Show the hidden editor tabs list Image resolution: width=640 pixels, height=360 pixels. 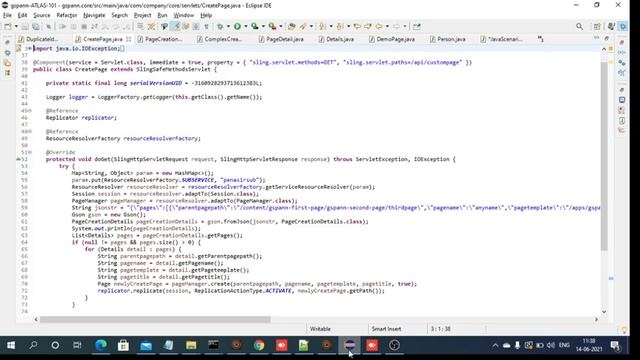(541, 39)
